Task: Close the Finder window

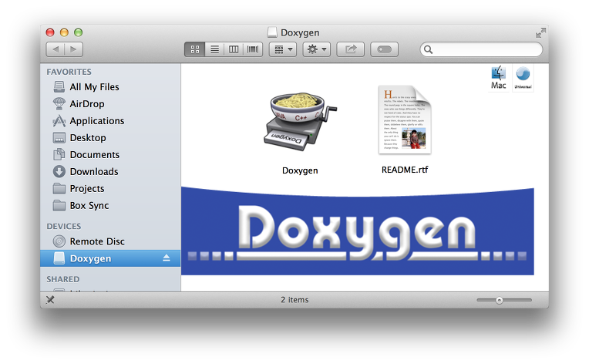Action: 50,32
